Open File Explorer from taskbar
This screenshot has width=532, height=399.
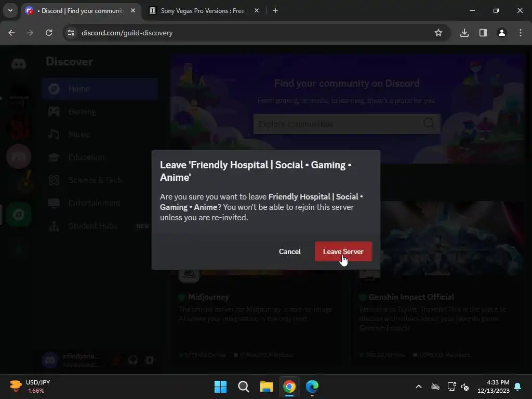click(267, 387)
